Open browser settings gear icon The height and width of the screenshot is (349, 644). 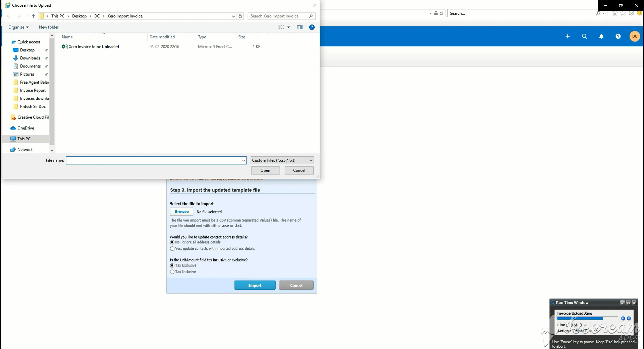(632, 13)
